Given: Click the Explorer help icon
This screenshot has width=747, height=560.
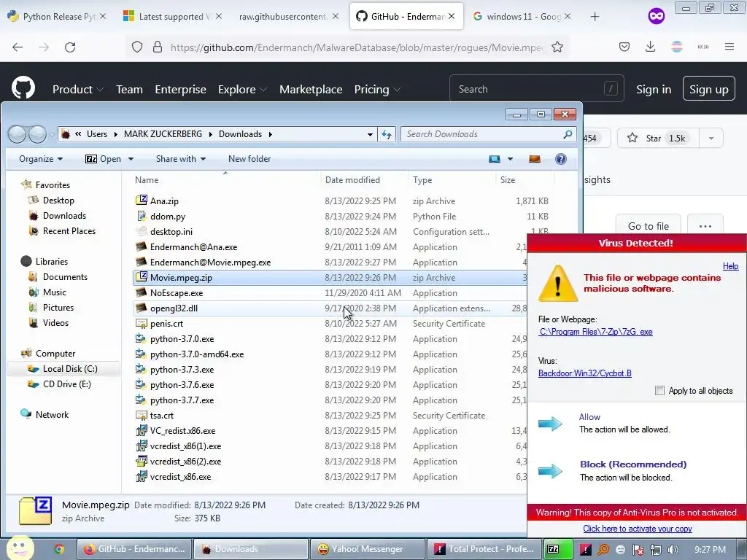Looking at the screenshot, I should tap(561, 159).
